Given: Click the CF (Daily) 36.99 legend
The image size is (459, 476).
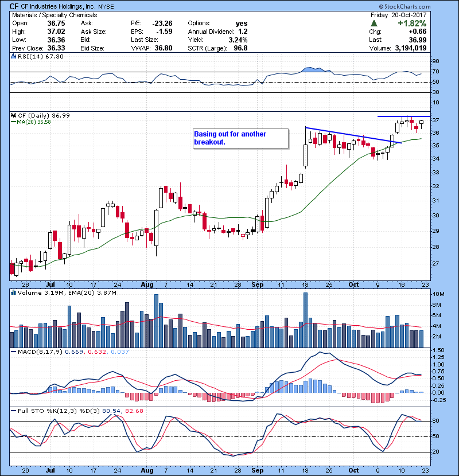Looking at the screenshot, I should pos(44,115).
